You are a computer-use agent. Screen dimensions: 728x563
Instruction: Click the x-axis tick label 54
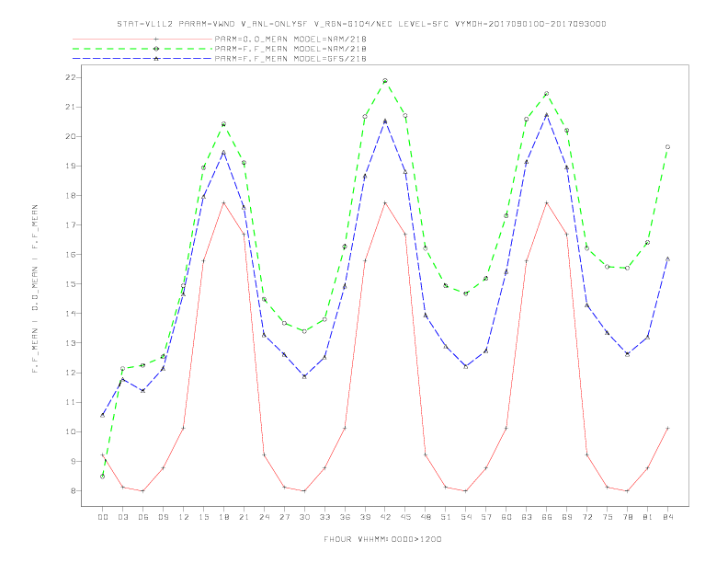(466, 517)
